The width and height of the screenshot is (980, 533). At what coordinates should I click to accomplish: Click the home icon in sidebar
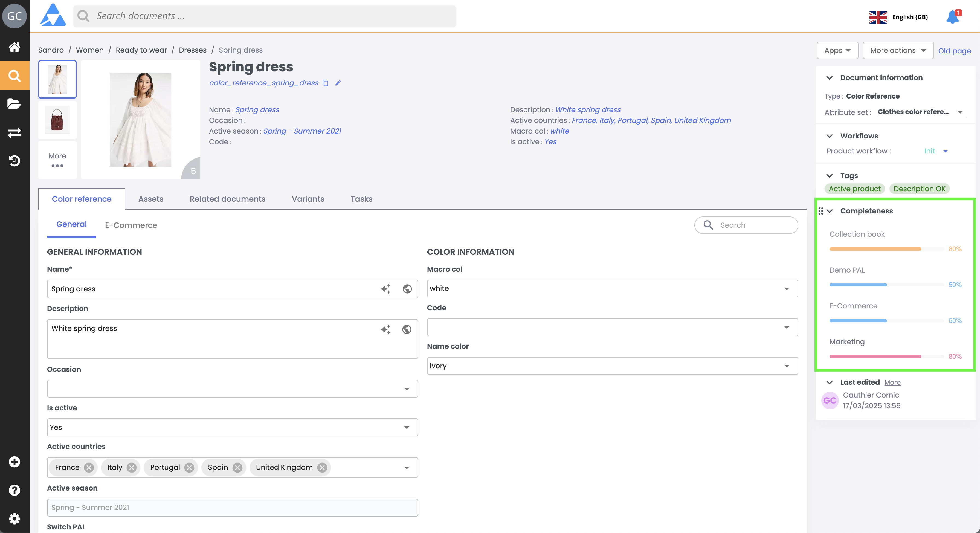[x=15, y=47]
